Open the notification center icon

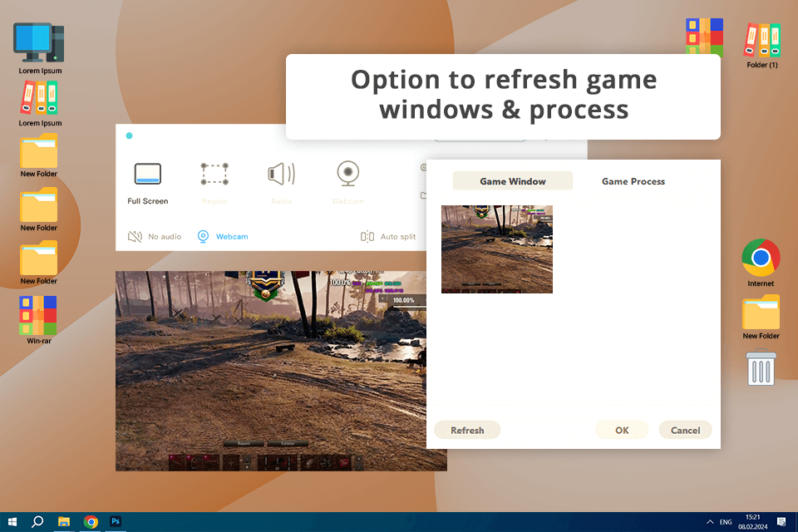(x=781, y=522)
